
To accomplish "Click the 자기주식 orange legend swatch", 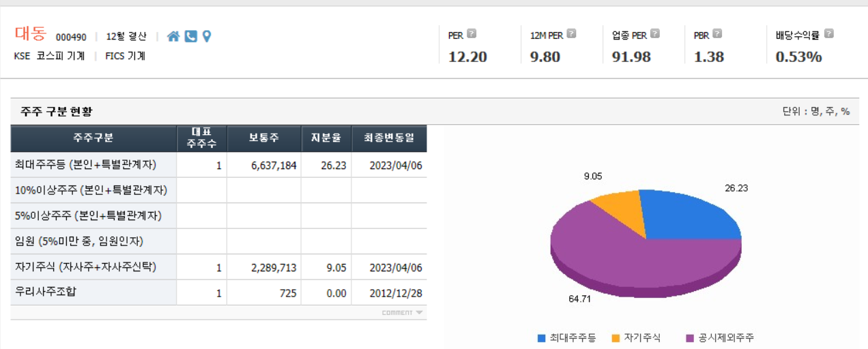I will 616,338.
